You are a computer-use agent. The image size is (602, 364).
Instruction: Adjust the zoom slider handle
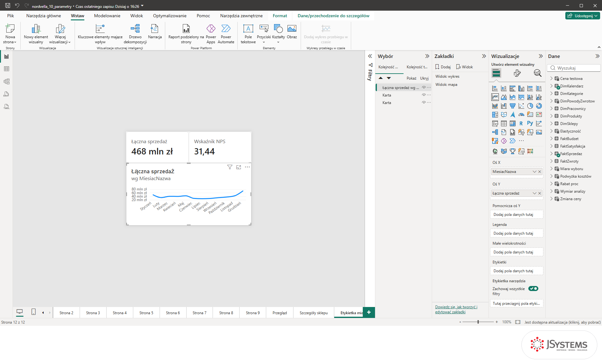478,322
